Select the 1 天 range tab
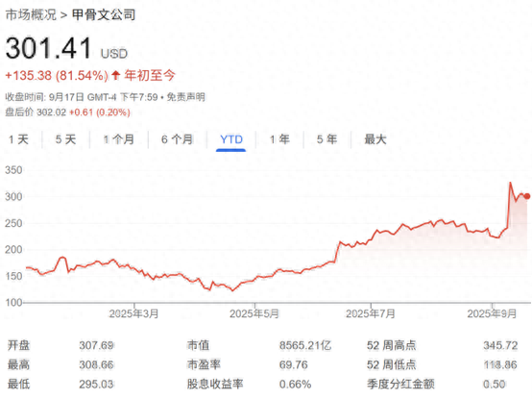Image resolution: width=532 pixels, height=399 pixels. click(x=18, y=139)
